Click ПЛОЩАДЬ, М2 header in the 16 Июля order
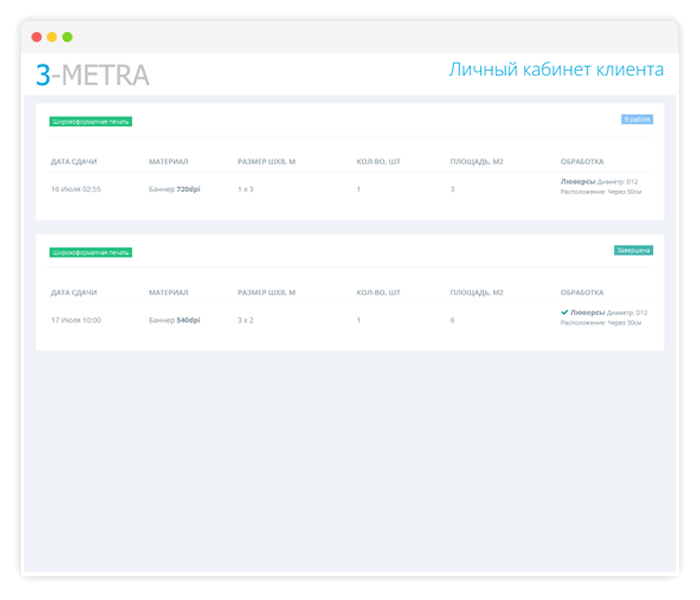The height and width of the screenshot is (600, 700). pos(476,162)
